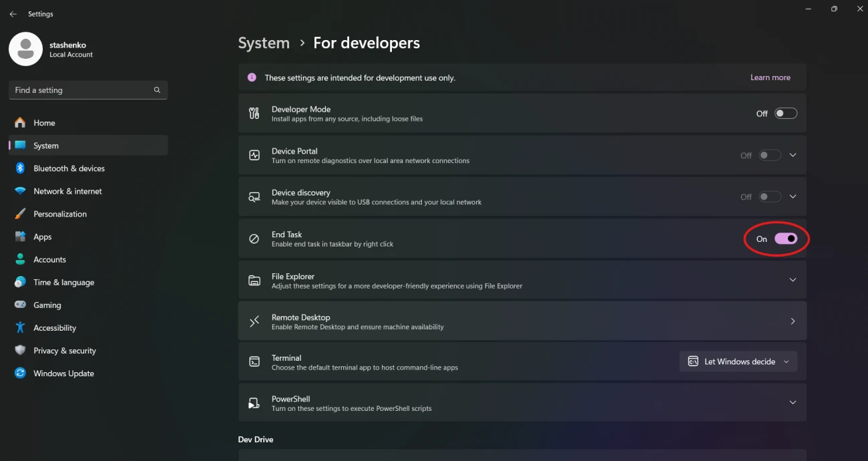Turn on the Developer Mode toggle

pyautogui.click(x=785, y=114)
